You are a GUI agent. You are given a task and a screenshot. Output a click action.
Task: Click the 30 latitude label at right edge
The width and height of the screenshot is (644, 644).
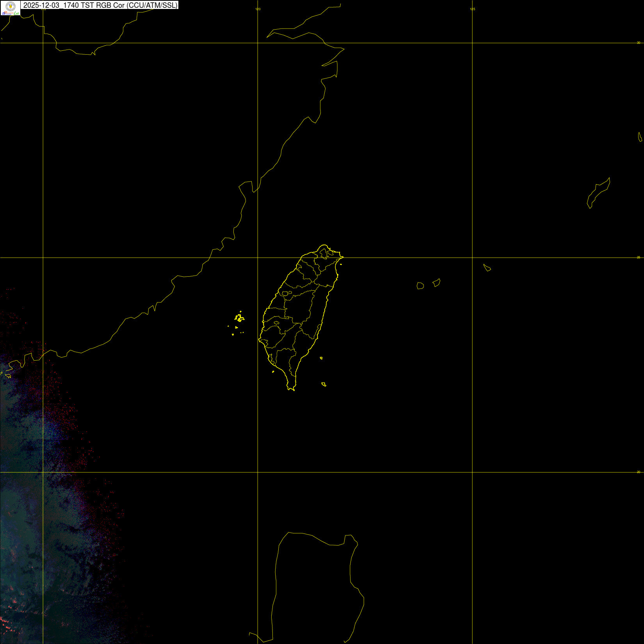[x=639, y=43]
